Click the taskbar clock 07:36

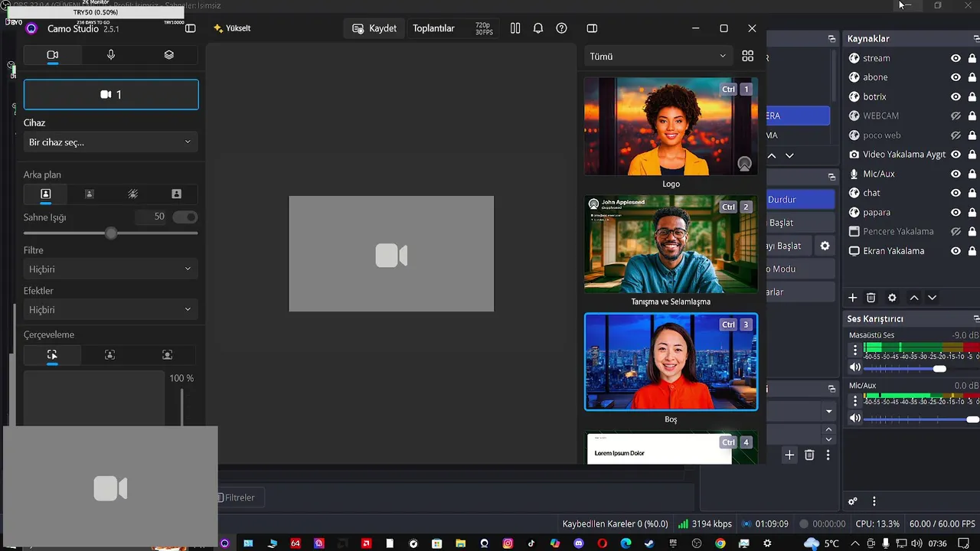point(937,543)
